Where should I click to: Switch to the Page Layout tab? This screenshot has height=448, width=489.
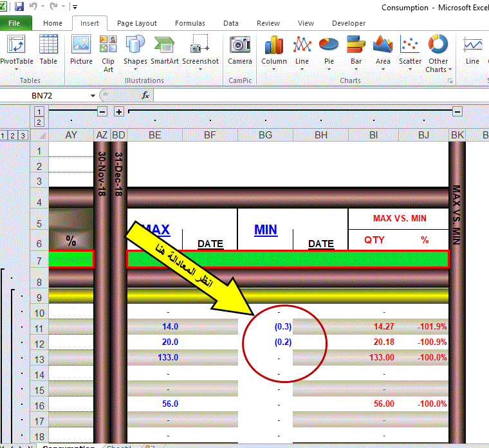137,23
